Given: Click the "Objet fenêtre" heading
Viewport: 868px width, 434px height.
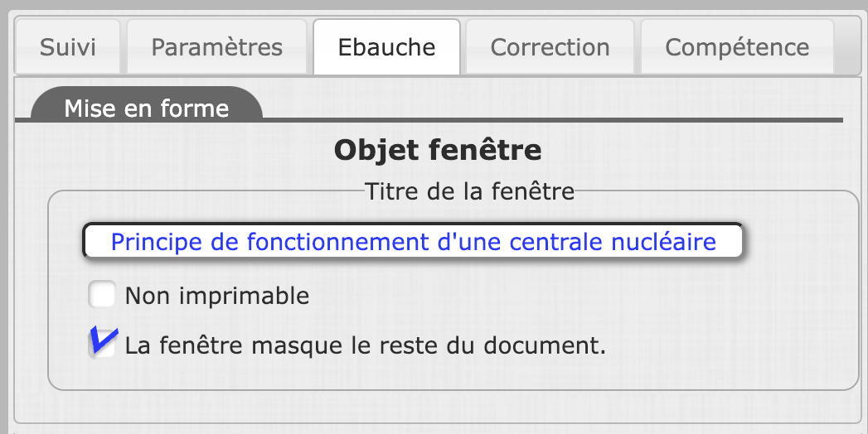Looking at the screenshot, I should click(x=437, y=150).
